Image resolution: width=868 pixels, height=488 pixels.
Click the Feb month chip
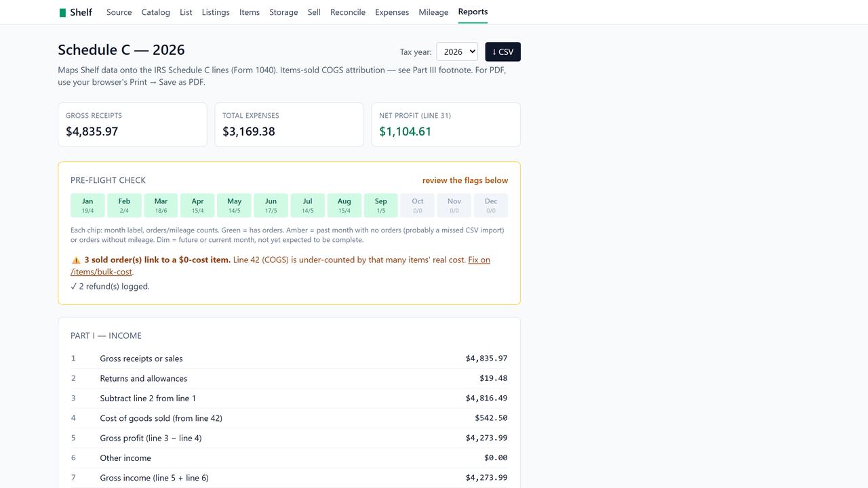coord(124,205)
